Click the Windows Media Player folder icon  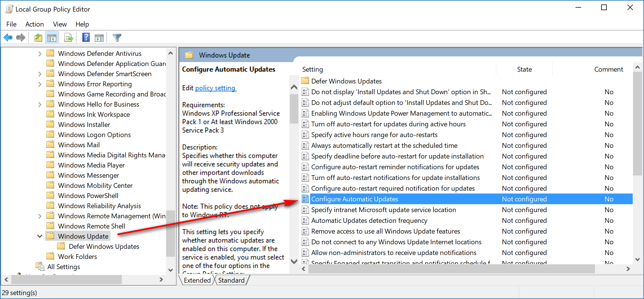[50, 165]
